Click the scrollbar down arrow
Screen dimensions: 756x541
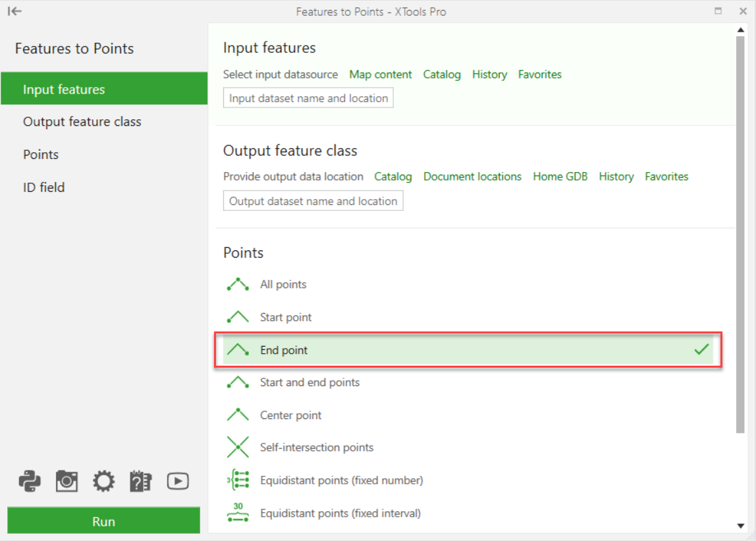(741, 526)
